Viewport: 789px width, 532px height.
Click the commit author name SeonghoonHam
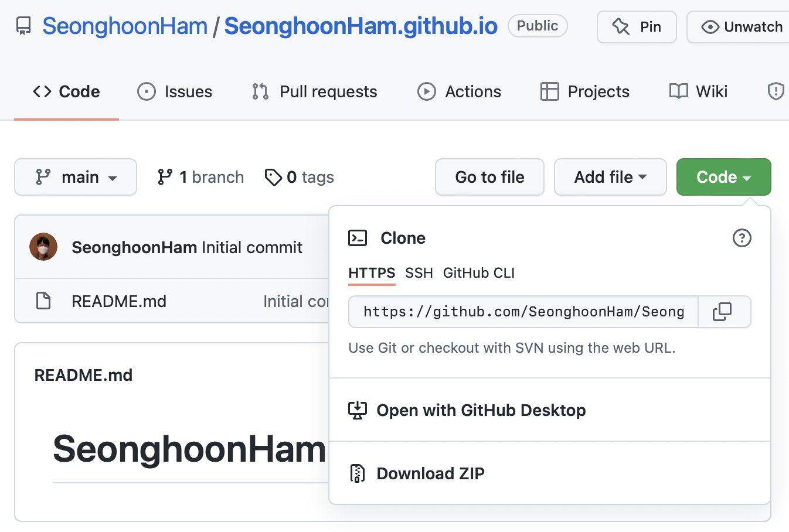click(134, 247)
